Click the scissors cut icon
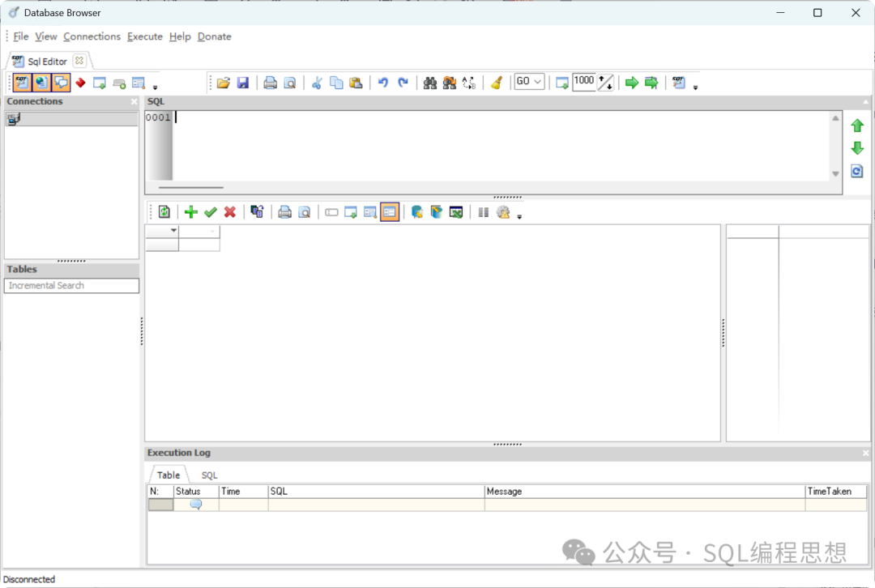This screenshot has width=875, height=588. (317, 83)
